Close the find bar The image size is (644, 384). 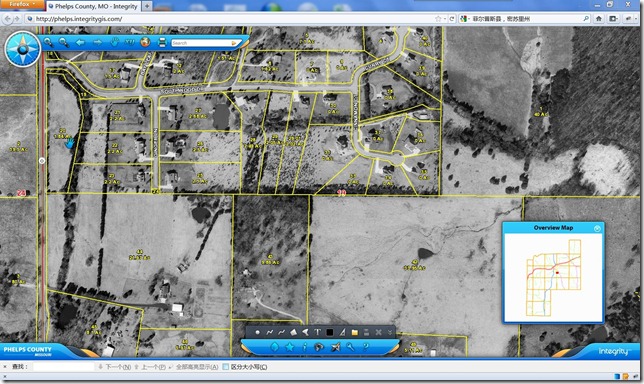coord(5,367)
